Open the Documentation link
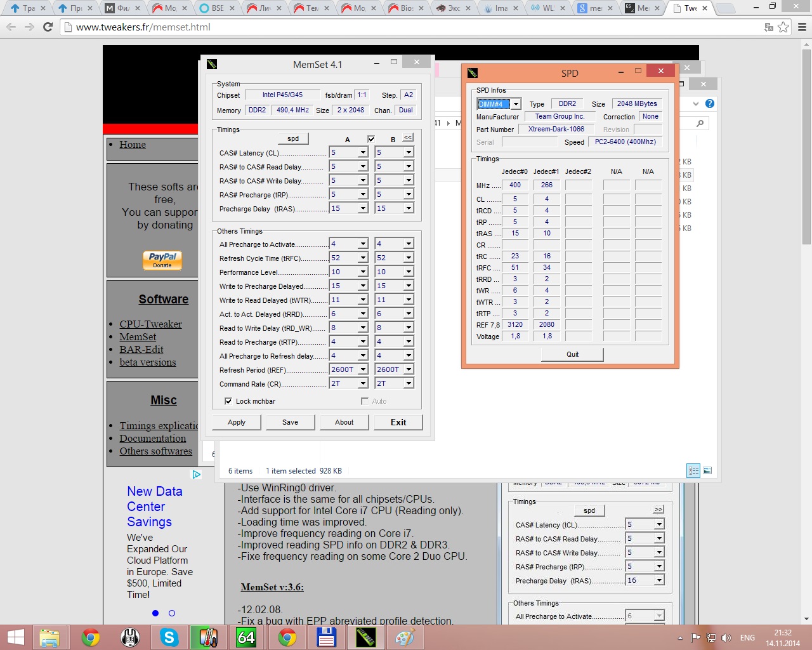The image size is (812, 650). pos(153,439)
